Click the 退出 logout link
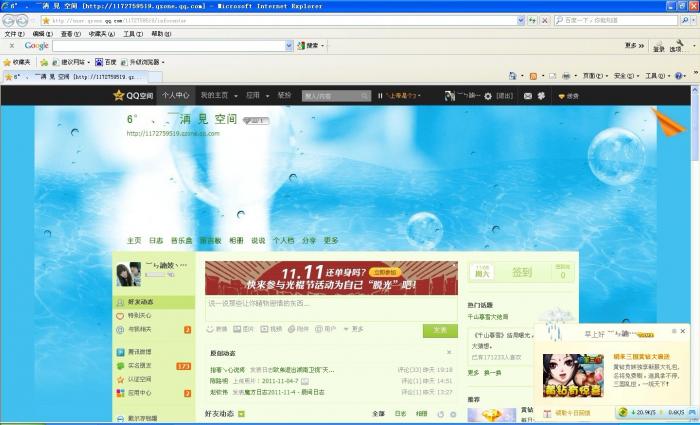Viewport: 700px width, 425px height. [x=504, y=96]
